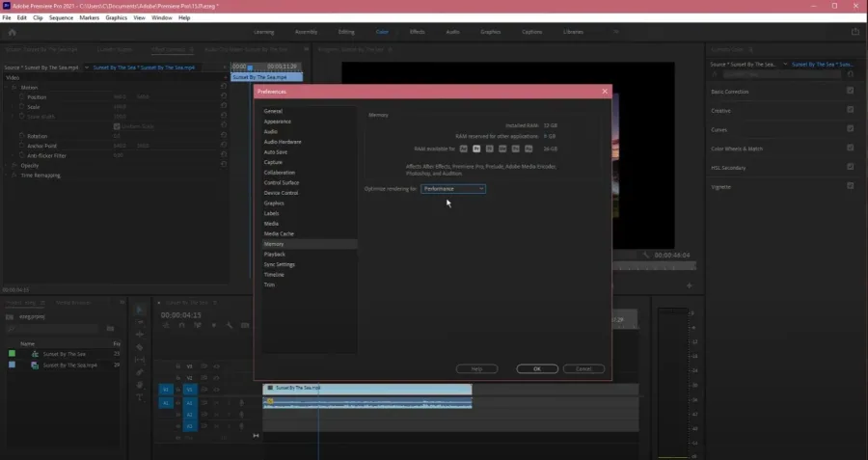Click the Ae icon in the RAM row
The height and width of the screenshot is (460, 868).
point(463,149)
